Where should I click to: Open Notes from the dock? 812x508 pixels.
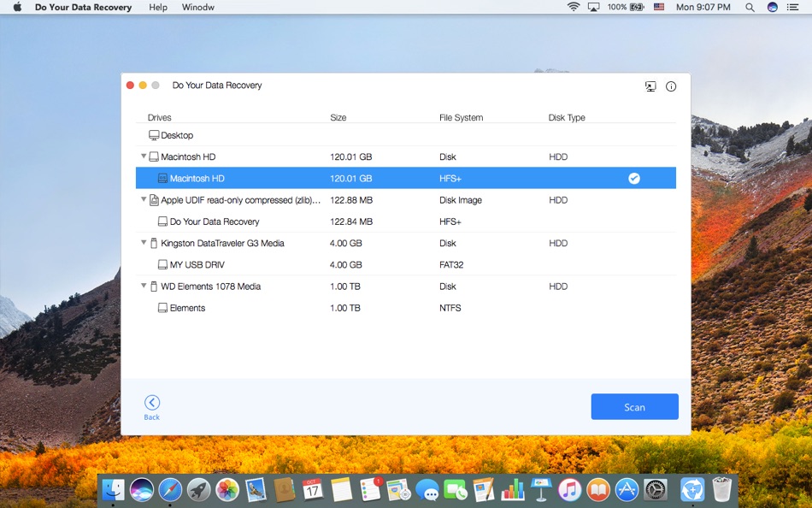click(x=341, y=489)
